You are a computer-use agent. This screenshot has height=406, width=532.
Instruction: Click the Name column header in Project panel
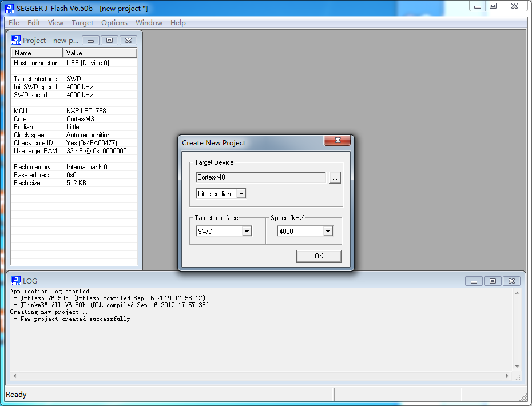(x=37, y=53)
